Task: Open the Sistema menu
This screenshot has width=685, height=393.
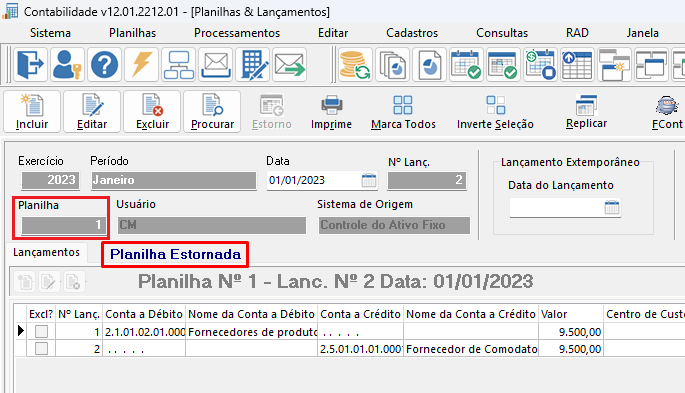Action: click(x=50, y=33)
